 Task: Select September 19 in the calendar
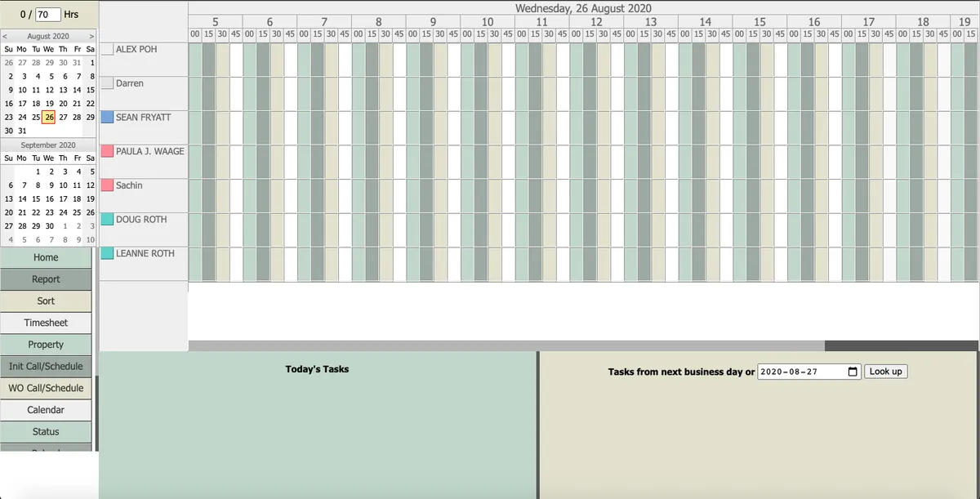[90, 198]
